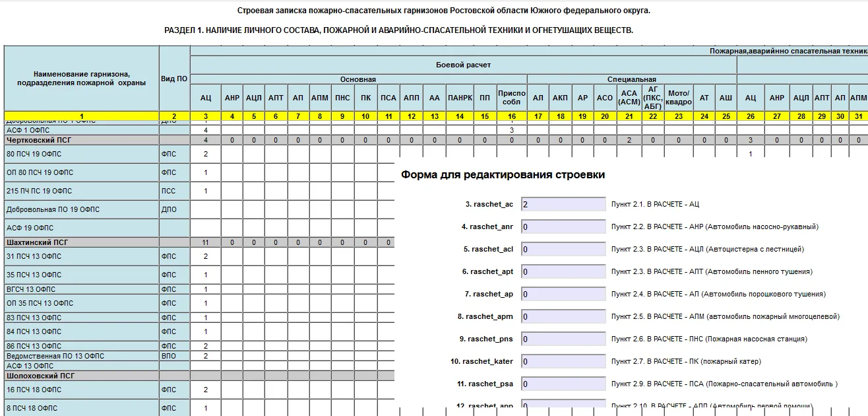Image resolution: width=868 pixels, height=416 pixels.
Task: Focus the raschet_anr input field
Action: point(563,227)
